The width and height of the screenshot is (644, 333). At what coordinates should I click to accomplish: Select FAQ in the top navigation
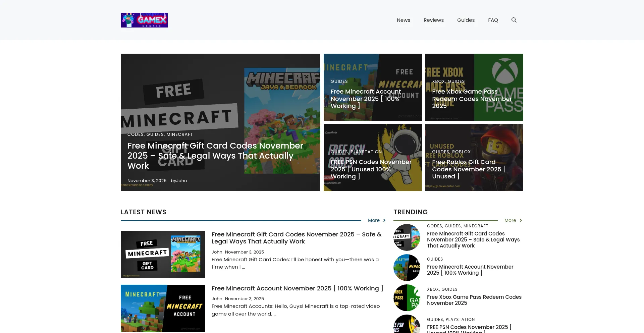[x=493, y=20]
